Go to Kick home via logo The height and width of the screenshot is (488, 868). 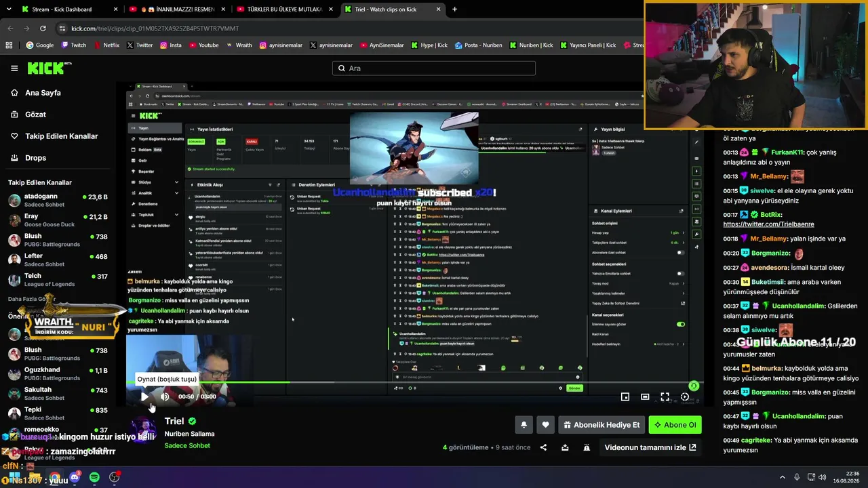coord(50,68)
